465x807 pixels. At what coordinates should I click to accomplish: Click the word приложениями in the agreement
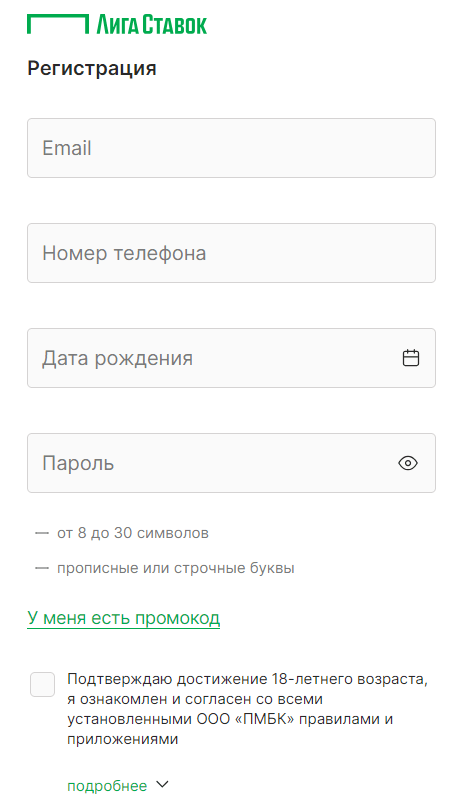pos(123,740)
